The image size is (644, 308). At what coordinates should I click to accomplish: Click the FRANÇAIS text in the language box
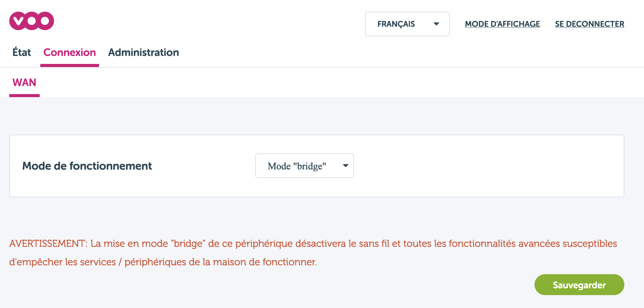(x=396, y=24)
